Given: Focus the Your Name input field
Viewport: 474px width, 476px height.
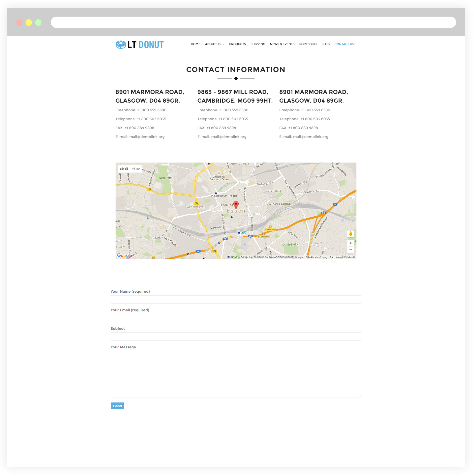Looking at the screenshot, I should (236, 299).
